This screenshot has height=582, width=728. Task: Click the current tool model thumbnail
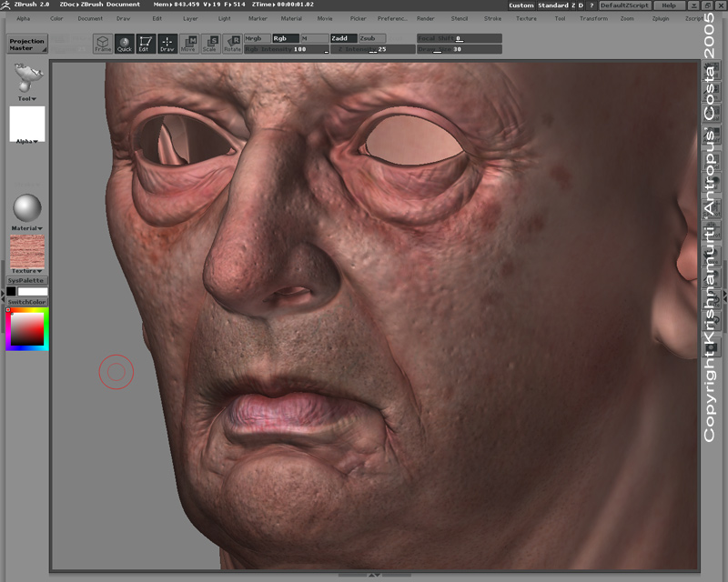coord(28,78)
